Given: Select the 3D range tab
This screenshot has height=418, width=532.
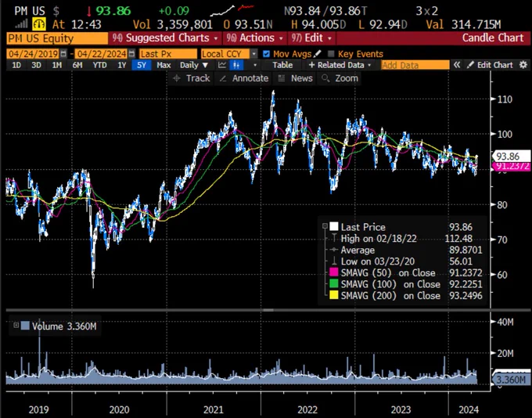Looking at the screenshot, I should point(36,65).
